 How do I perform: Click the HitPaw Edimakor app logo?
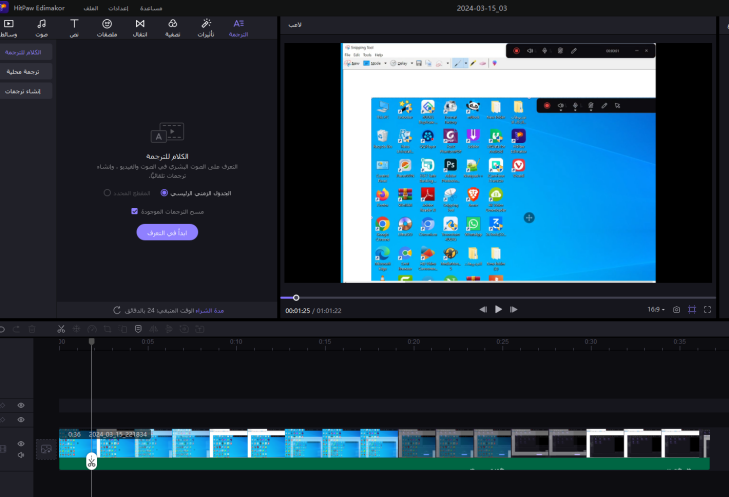click(x=4, y=8)
